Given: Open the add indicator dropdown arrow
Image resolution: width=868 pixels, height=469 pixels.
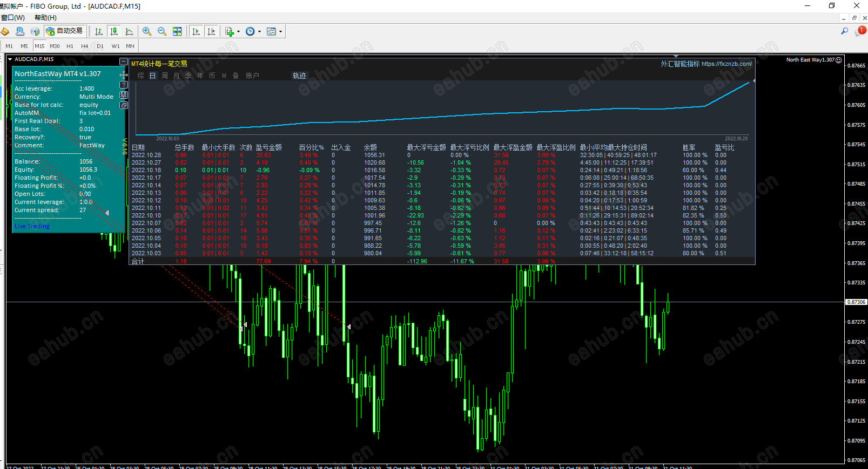Looking at the screenshot, I should (x=238, y=32).
